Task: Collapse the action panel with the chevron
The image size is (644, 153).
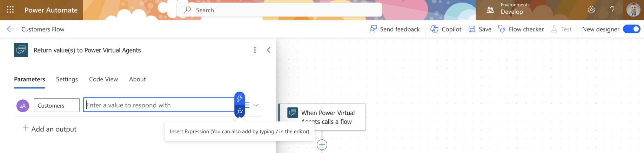Action: click(x=269, y=50)
